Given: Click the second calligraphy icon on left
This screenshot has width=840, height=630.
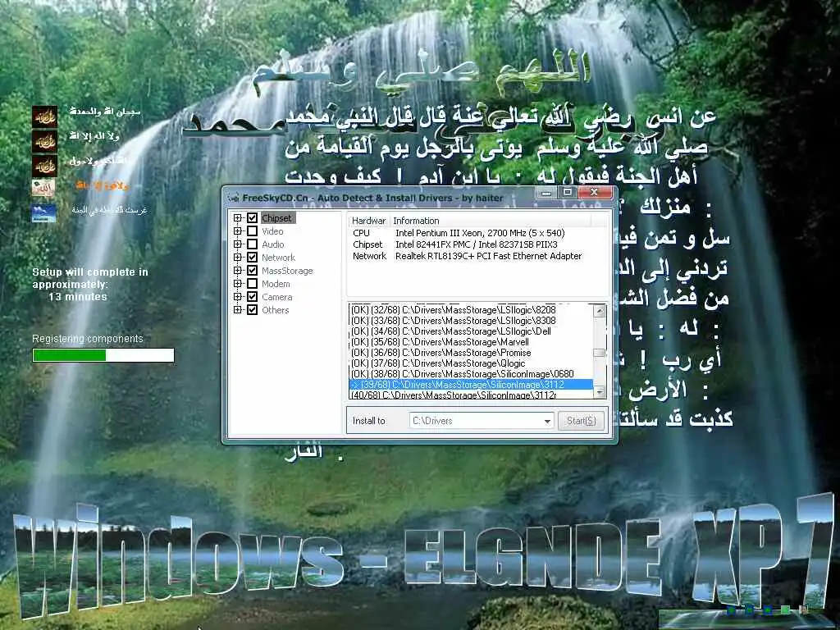Looking at the screenshot, I should tap(44, 141).
